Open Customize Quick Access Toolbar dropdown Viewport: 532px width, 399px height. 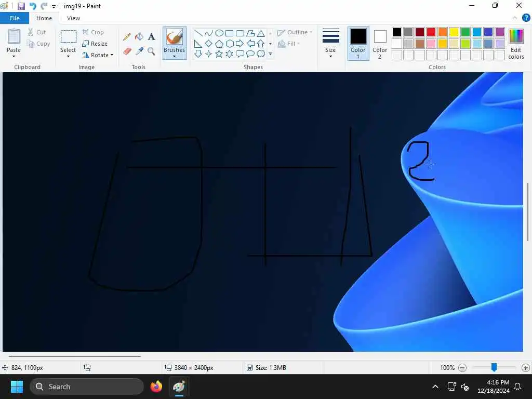[54, 6]
